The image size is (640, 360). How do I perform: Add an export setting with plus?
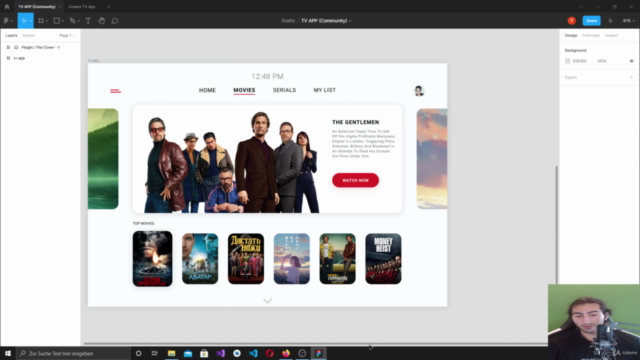coord(631,77)
